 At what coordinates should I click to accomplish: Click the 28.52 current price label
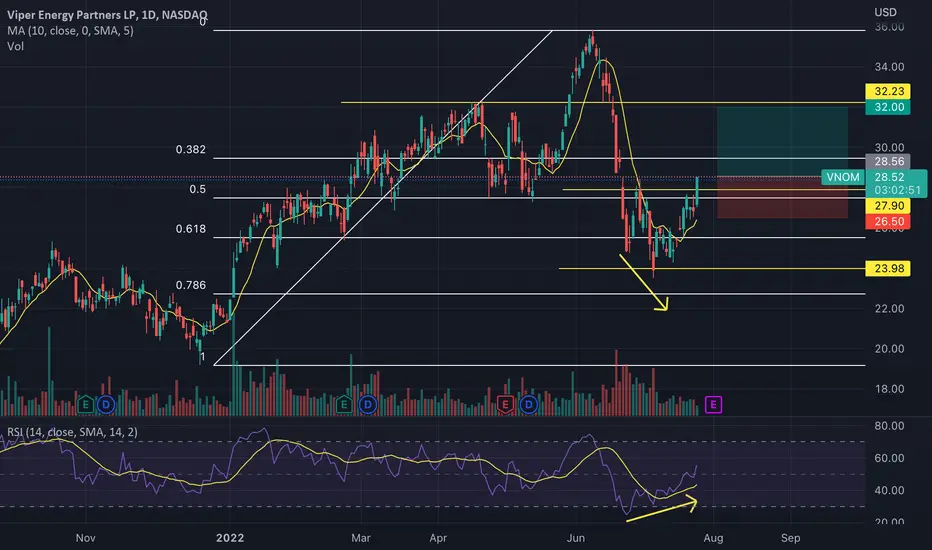coord(889,177)
